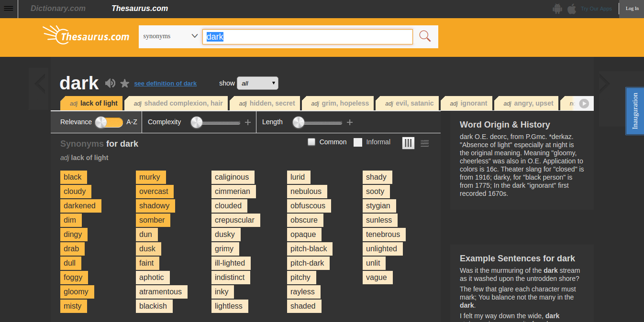The image size is (644, 322).
Task: Switch to grid view of synonyms
Action: 408,143
